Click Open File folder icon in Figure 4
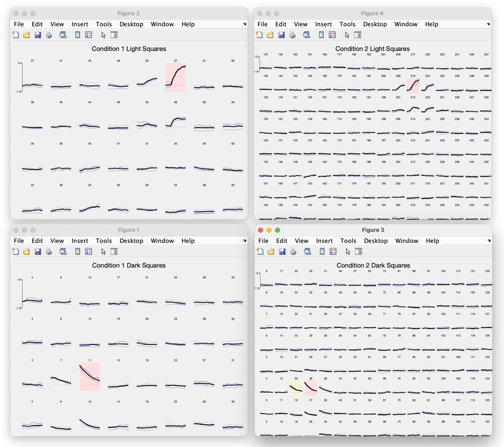Viewport: 504px width, 447px height. click(270, 35)
